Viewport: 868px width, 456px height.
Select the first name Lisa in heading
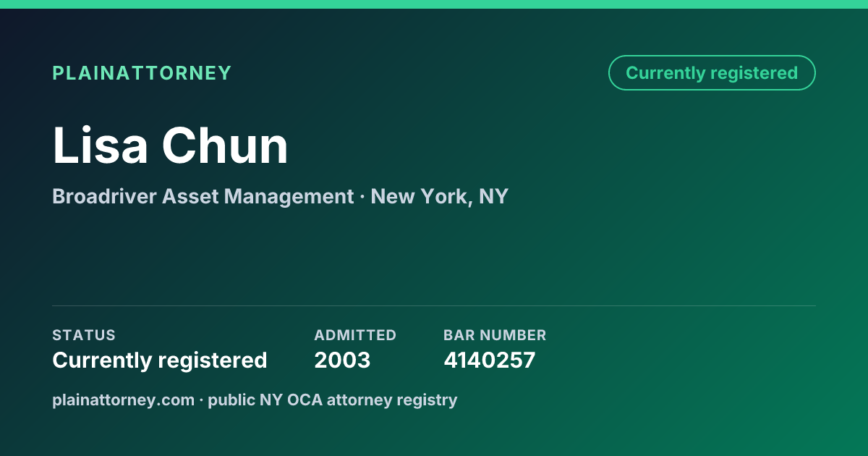point(101,145)
